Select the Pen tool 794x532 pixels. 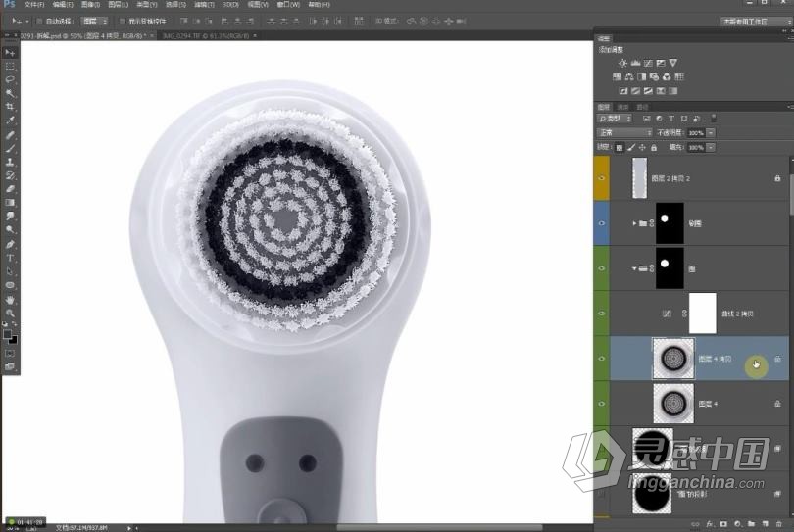pos(10,245)
